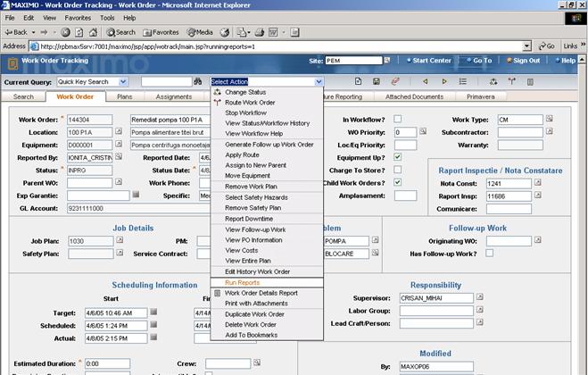588x375 pixels.
Task: Click the Work Order Details Report toolbar icon
Action: [x=530, y=81]
